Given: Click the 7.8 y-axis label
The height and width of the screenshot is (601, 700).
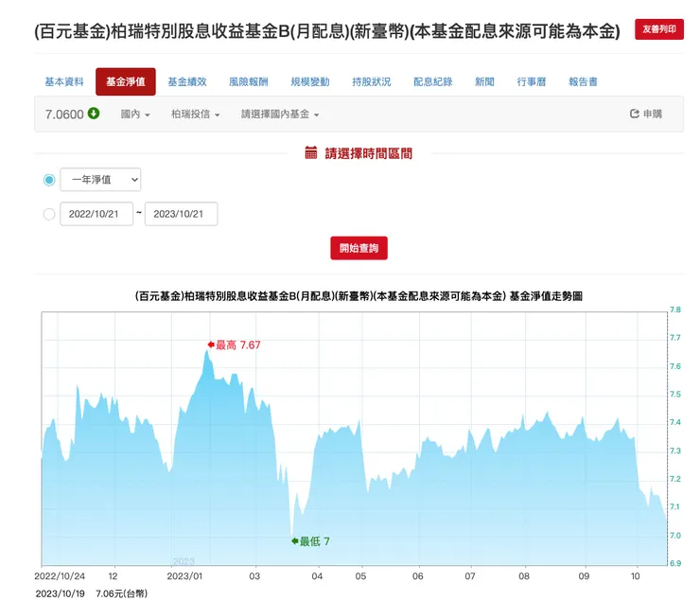Looking at the screenshot, I should (675, 309).
